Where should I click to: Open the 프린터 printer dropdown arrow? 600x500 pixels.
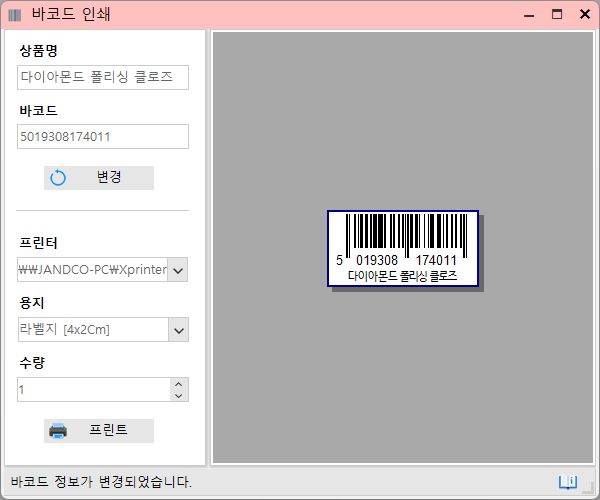coord(178,270)
